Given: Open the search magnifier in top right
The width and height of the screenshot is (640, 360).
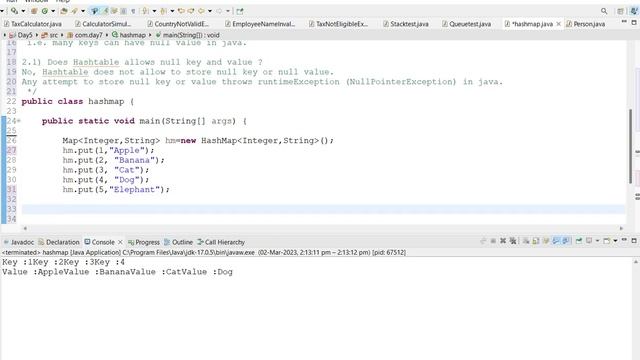Looking at the screenshot, I should click(604, 11).
